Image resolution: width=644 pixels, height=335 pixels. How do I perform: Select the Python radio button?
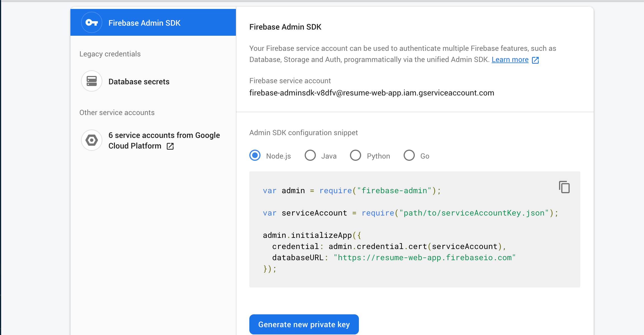point(355,155)
